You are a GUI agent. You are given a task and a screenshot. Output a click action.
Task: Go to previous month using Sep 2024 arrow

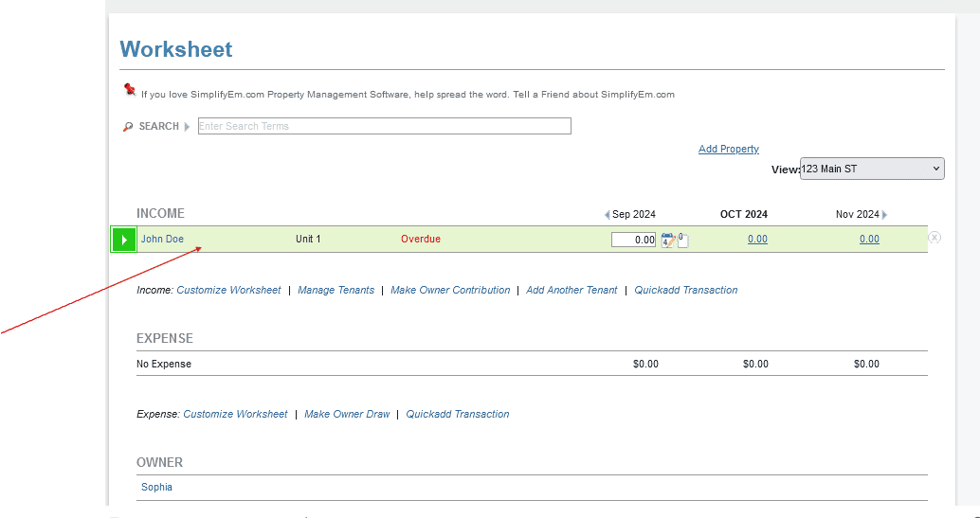point(607,215)
